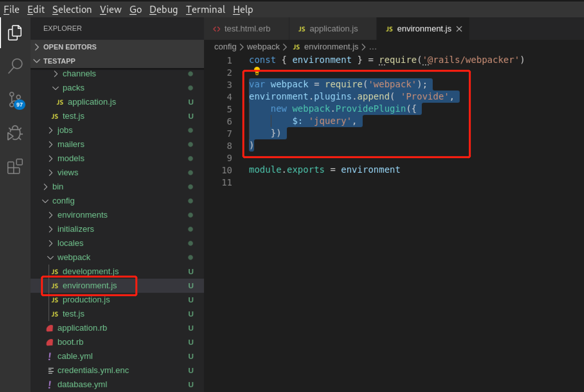Expand the OPEN EDITORS section
The image size is (584, 392).
tap(70, 47)
